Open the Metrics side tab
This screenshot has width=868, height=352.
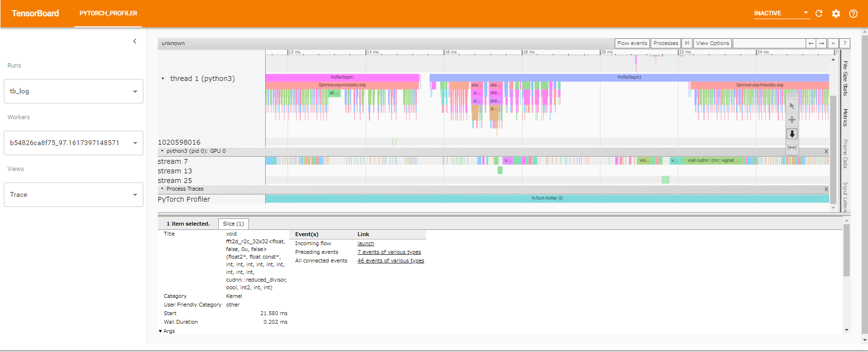[x=845, y=118]
